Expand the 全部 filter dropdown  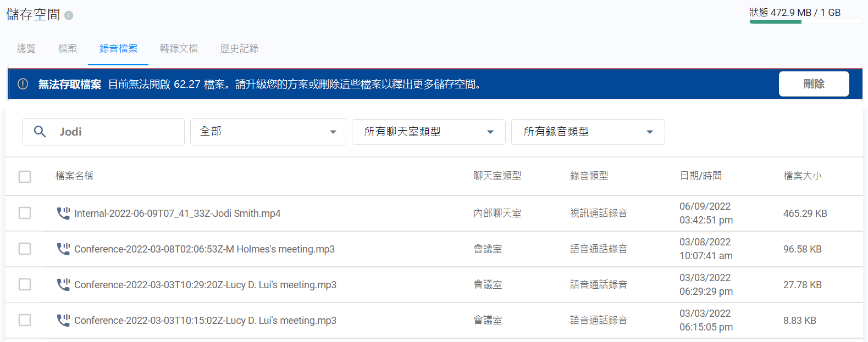coord(268,132)
